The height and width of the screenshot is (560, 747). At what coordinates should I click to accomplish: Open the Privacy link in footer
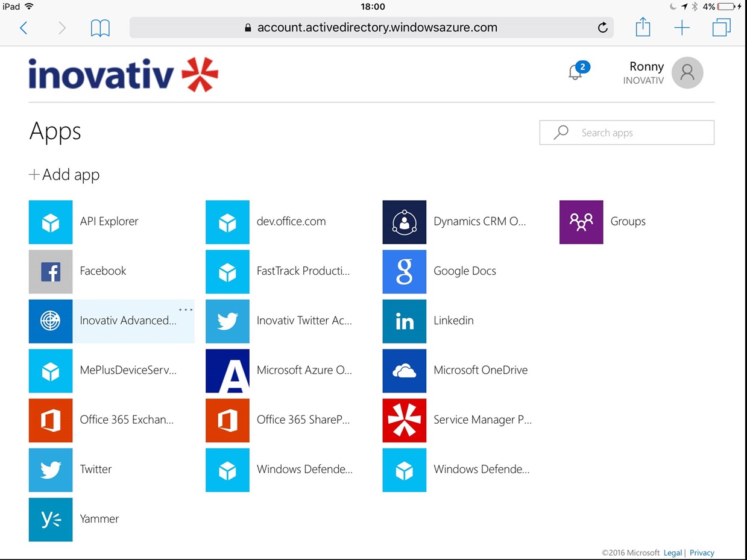[702, 553]
